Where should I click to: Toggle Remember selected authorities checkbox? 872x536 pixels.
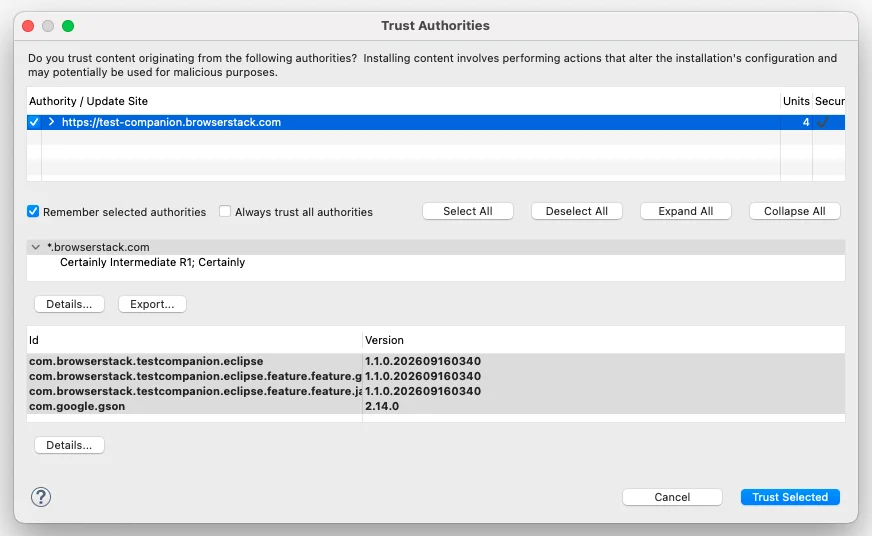tap(33, 211)
